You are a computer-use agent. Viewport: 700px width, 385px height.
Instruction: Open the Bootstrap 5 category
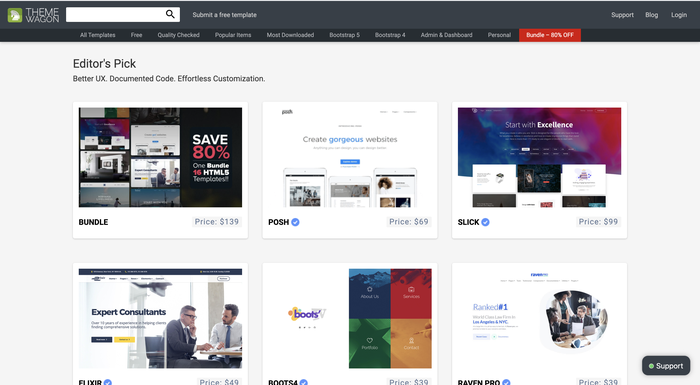tap(345, 35)
